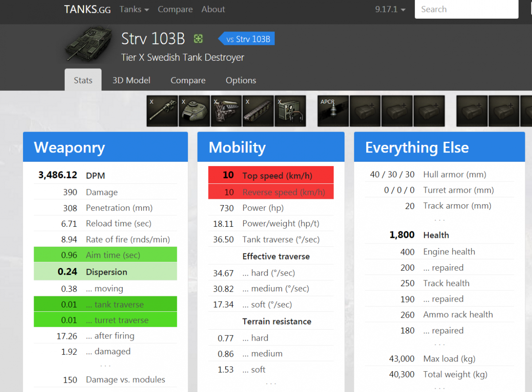The height and width of the screenshot is (392, 532).
Task: Select the '... medium (°/sec)' 30.82 row
Action: pyautogui.click(x=271, y=289)
